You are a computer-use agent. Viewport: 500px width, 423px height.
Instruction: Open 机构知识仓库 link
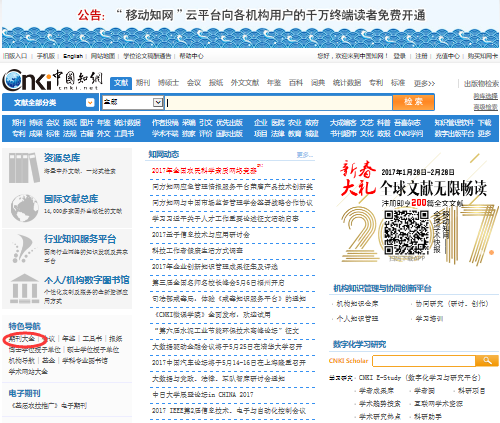tap(357, 304)
